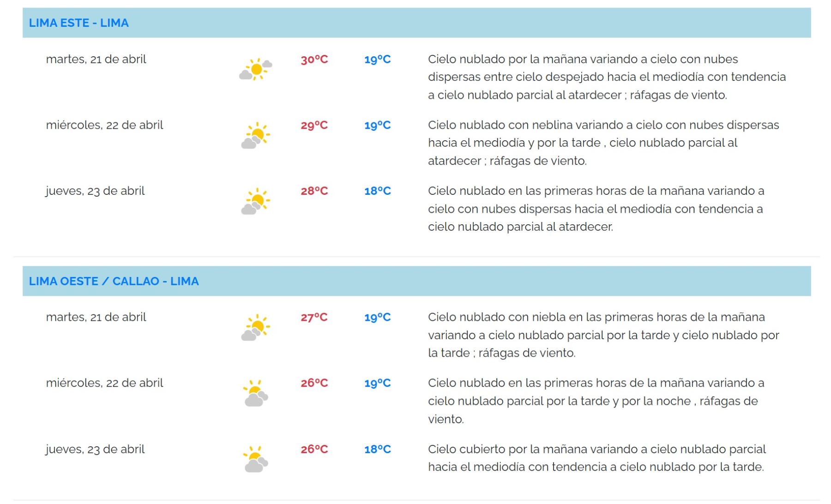Click weather icon for Lima Este miércoles 22
Image resolution: width=831 pixels, height=504 pixels.
click(256, 135)
